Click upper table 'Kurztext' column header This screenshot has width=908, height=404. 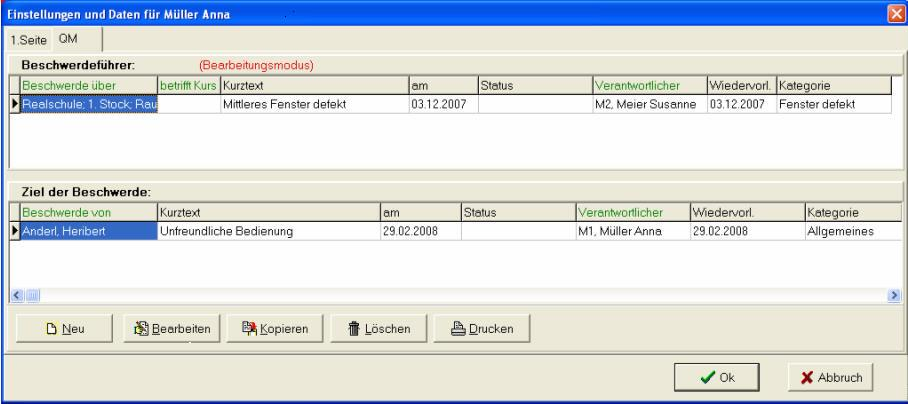coord(315,86)
